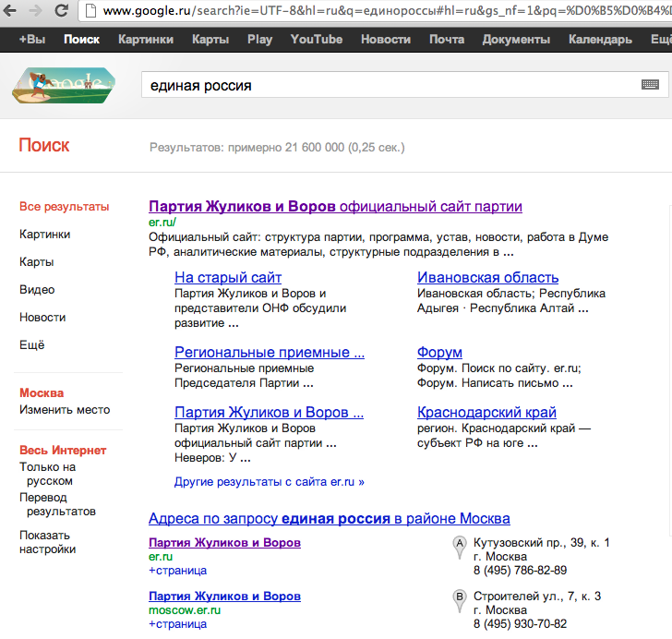Image resolution: width=672 pixels, height=639 pixels.
Task: Click the Google Olympic doodle logo
Action: [64, 85]
